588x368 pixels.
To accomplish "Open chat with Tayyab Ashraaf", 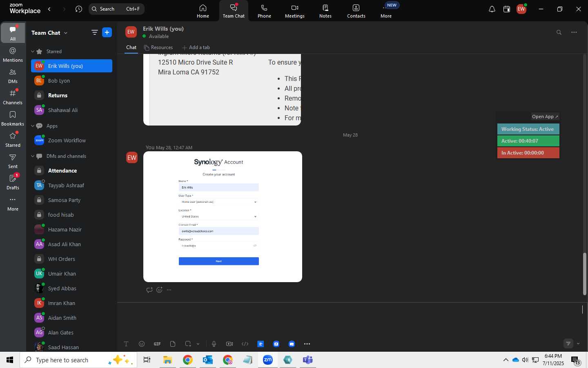I will point(72,185).
